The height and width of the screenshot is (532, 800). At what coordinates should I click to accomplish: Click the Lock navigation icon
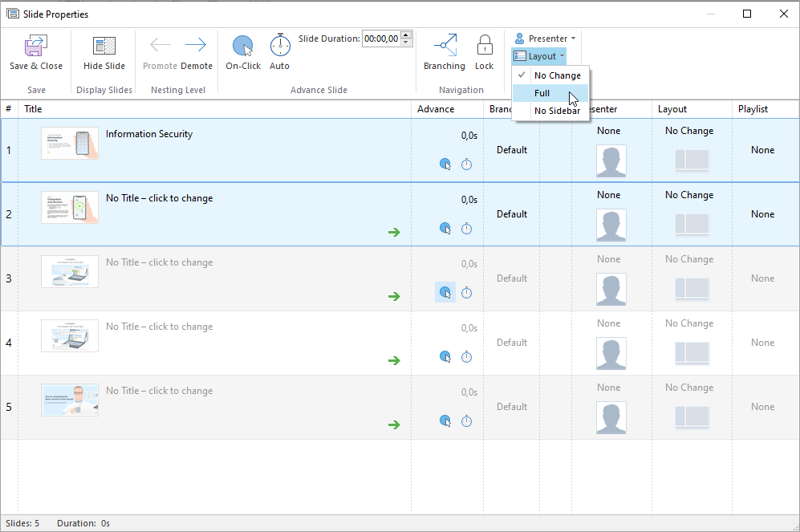[x=484, y=45]
